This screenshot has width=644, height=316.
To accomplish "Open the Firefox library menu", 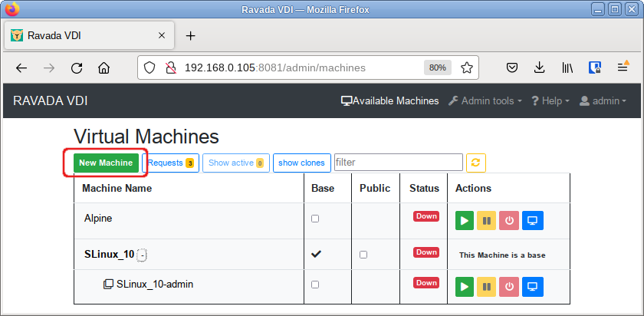I will tap(567, 67).
